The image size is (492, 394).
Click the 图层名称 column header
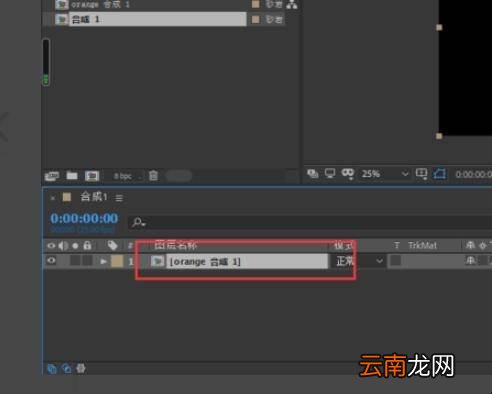176,245
